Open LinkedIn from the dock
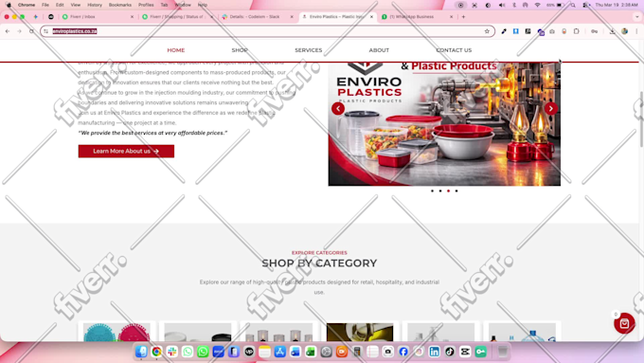The height and width of the screenshot is (363, 644). [x=434, y=352]
